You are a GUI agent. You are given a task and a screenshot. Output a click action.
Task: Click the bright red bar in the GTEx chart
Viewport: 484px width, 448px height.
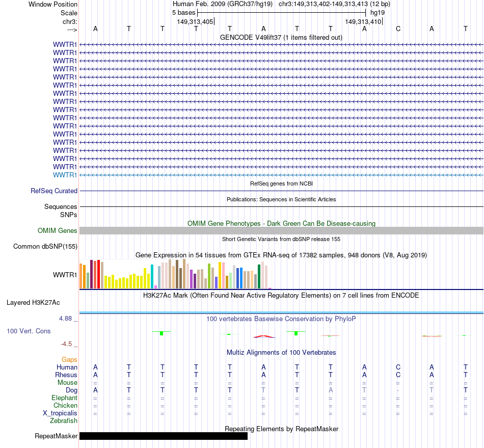pos(98,274)
